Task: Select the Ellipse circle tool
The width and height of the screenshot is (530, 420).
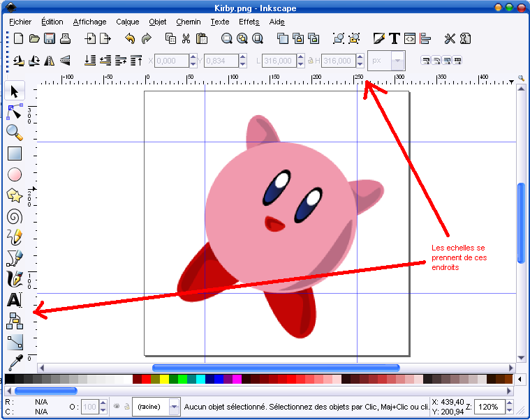Action: [15, 174]
